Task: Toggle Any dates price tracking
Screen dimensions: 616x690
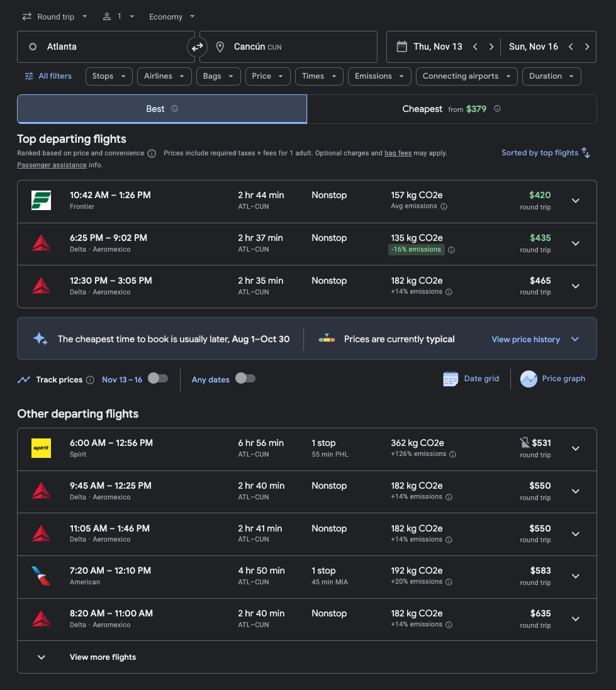Action: click(x=245, y=379)
